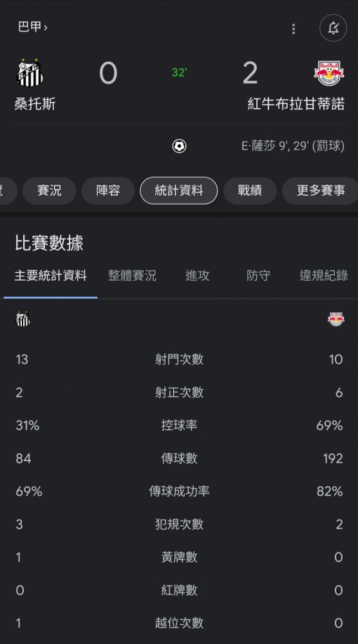
Task: Open the 巴甲 league link
Action: pos(32,27)
